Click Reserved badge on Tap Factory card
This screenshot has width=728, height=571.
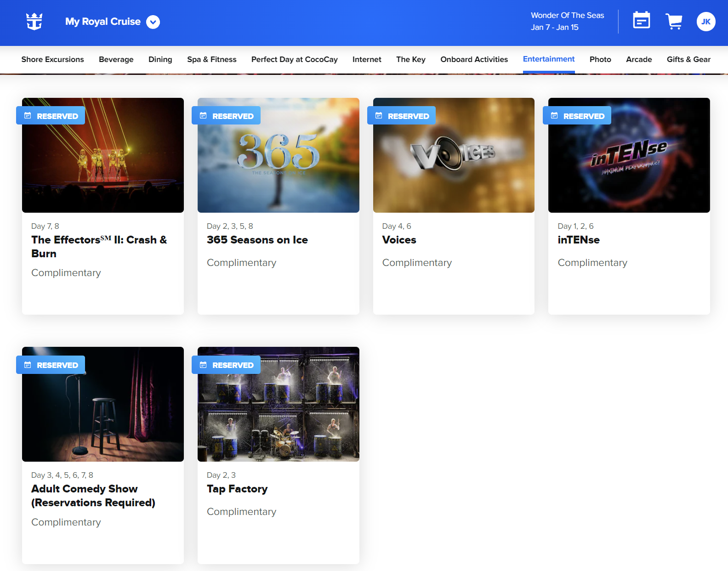(x=226, y=365)
